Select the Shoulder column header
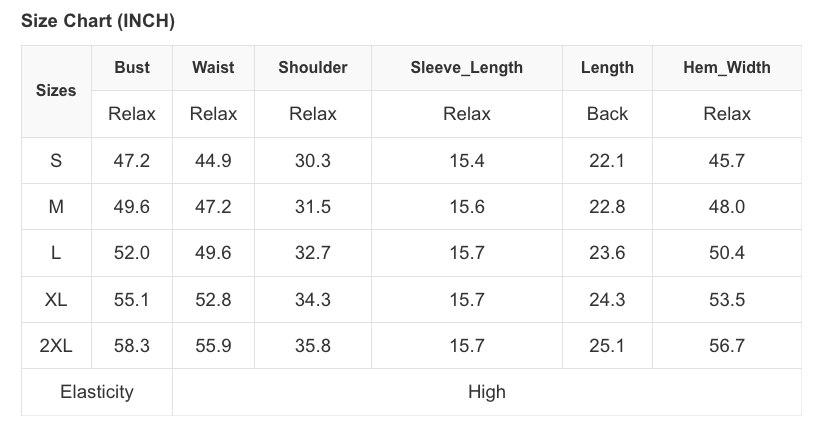The width and height of the screenshot is (830, 440). tap(313, 68)
